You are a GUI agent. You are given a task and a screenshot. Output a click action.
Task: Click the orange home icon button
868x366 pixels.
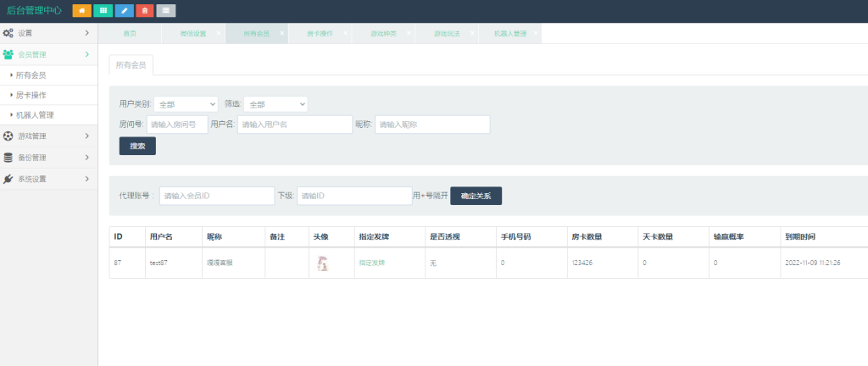82,10
